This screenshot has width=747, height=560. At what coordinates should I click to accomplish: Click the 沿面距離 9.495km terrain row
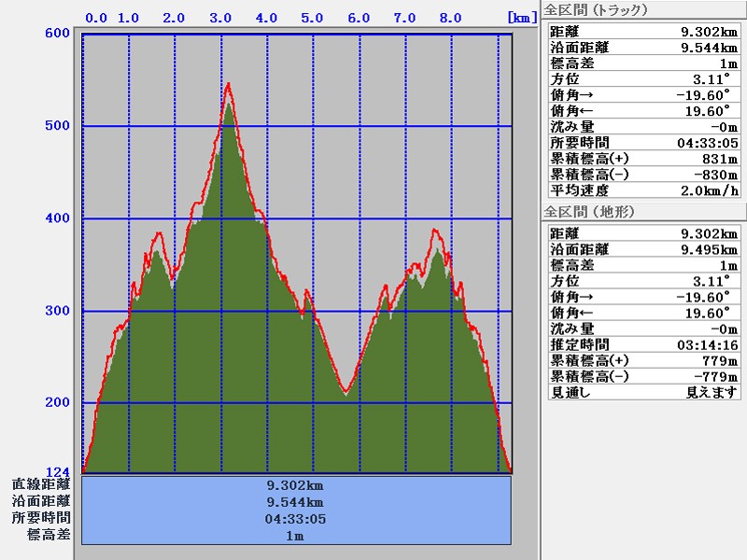click(x=643, y=249)
